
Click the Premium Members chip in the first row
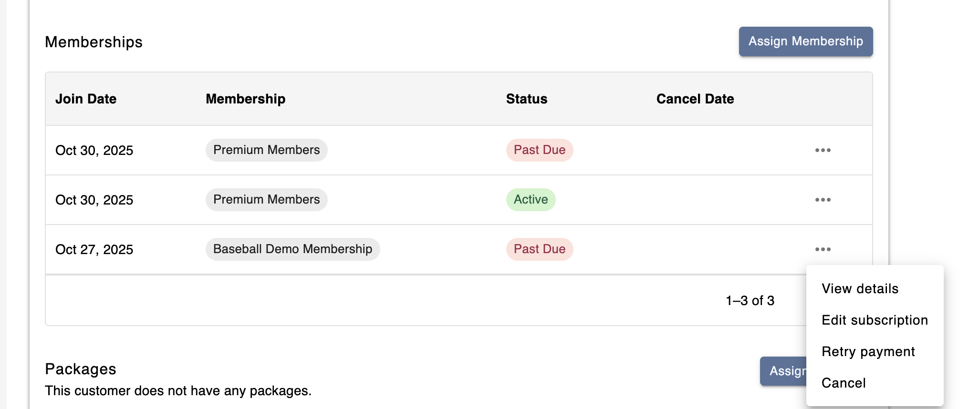(x=266, y=150)
